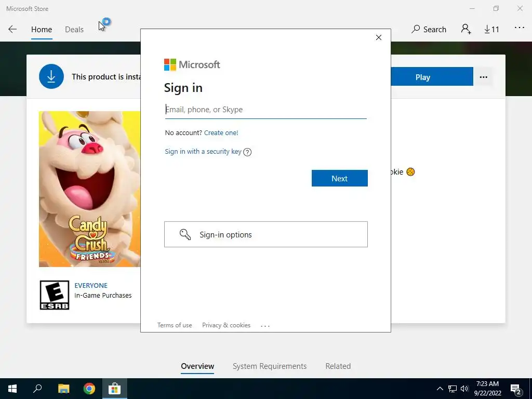The width and height of the screenshot is (532, 399).
Task: Switch to System Requirements tab
Action: [270, 366]
